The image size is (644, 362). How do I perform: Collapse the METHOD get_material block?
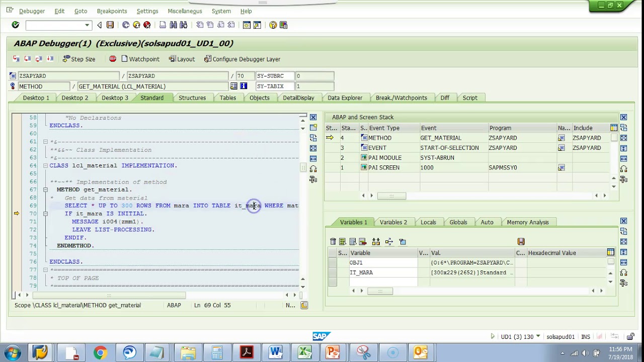[45, 190]
